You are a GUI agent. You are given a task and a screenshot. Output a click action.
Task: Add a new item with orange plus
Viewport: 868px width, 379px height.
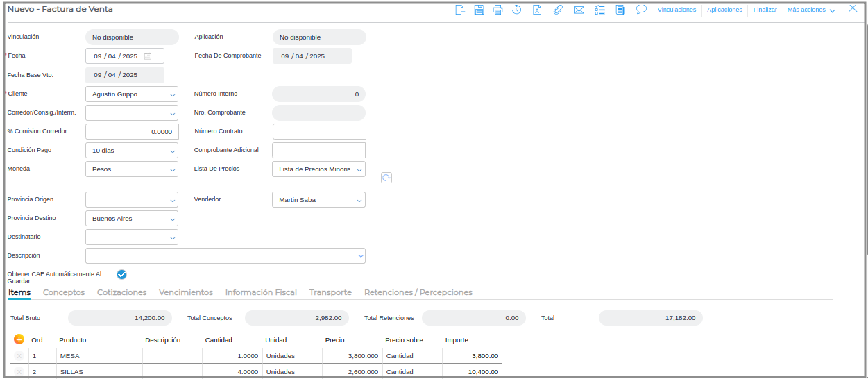[19, 339]
